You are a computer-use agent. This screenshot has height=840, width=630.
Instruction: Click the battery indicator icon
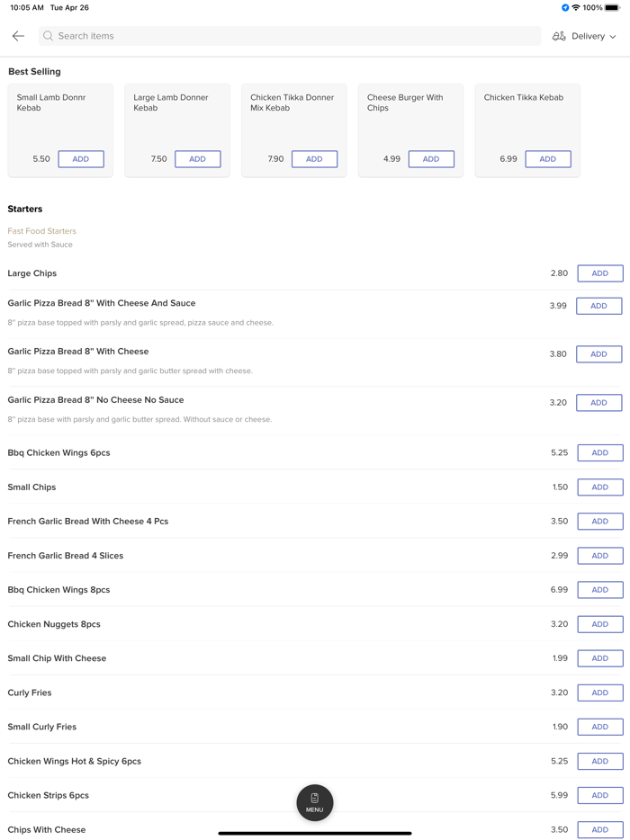(612, 7)
